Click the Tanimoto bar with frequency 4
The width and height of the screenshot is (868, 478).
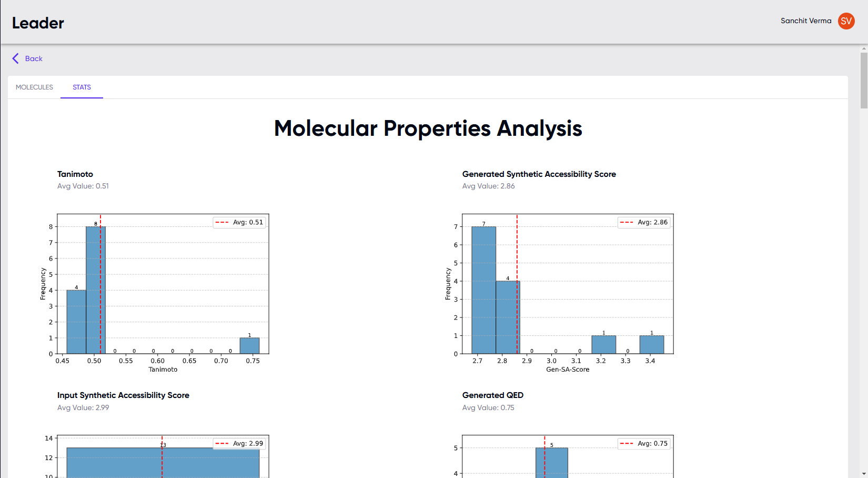(x=76, y=322)
